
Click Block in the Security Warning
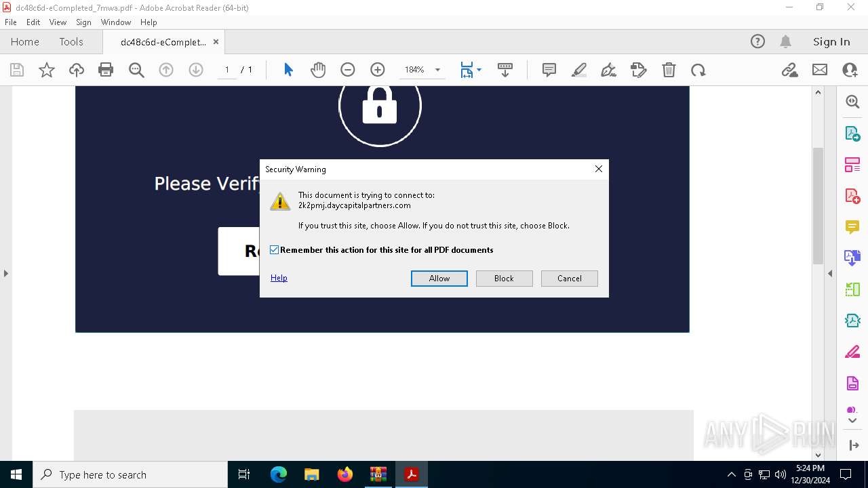(504, 279)
